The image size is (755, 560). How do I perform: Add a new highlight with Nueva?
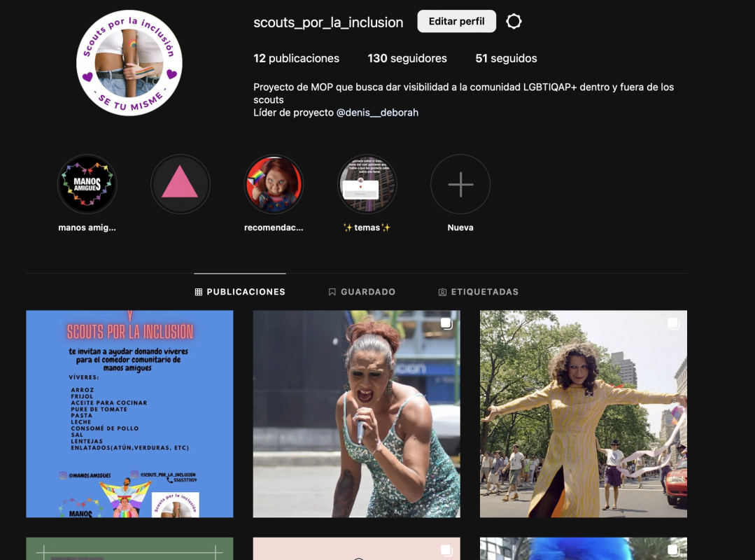[x=460, y=184]
